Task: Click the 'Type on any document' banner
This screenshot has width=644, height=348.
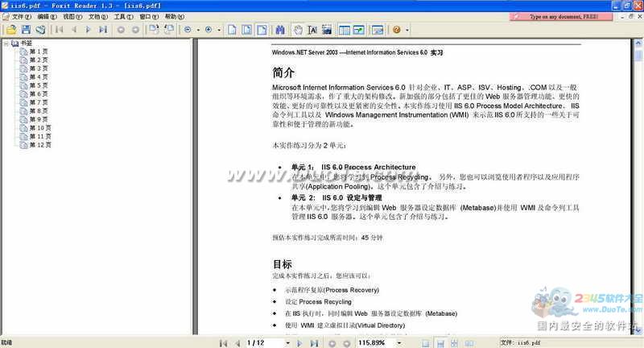Action: click(561, 16)
